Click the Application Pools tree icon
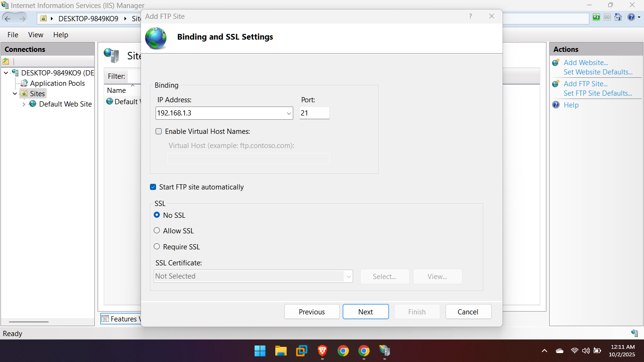The height and width of the screenshot is (362, 644). click(x=24, y=83)
